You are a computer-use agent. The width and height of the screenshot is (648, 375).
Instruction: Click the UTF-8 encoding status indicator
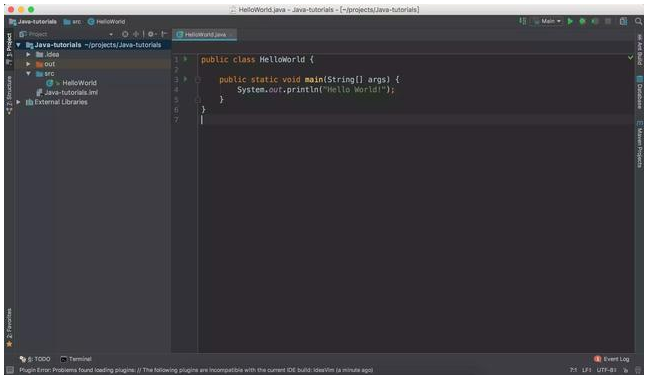tap(606, 370)
